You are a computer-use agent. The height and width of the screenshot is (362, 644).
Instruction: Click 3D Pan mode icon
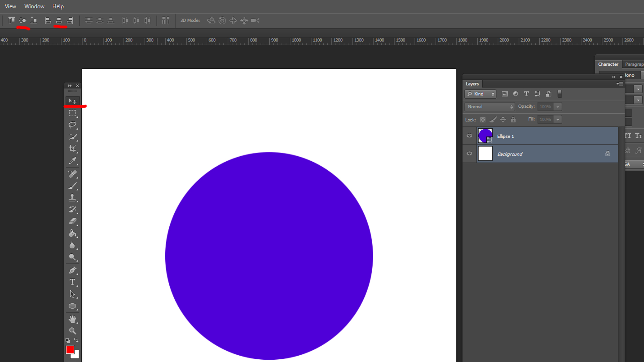click(233, 20)
